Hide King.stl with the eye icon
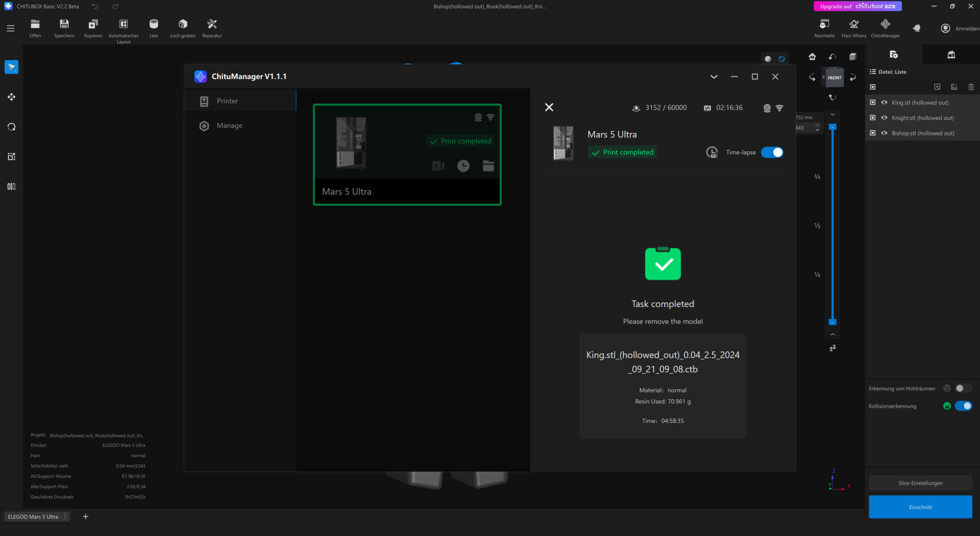Image resolution: width=980 pixels, height=536 pixels. point(884,102)
